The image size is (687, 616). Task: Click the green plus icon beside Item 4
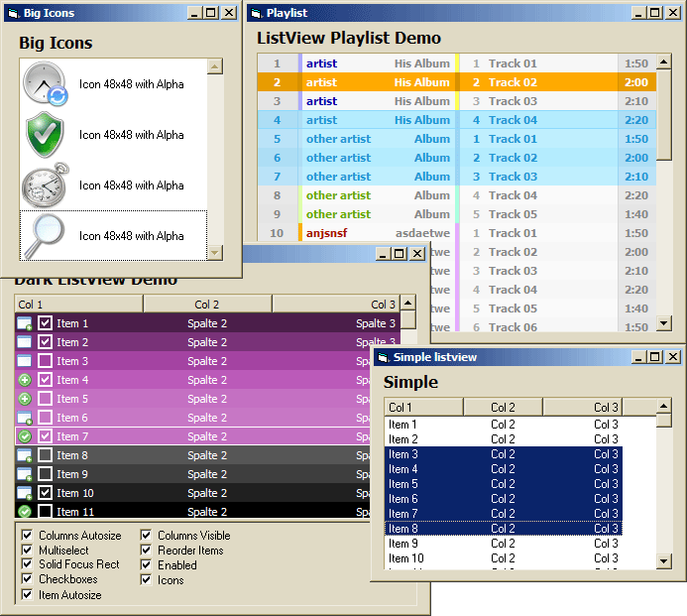coord(25,380)
